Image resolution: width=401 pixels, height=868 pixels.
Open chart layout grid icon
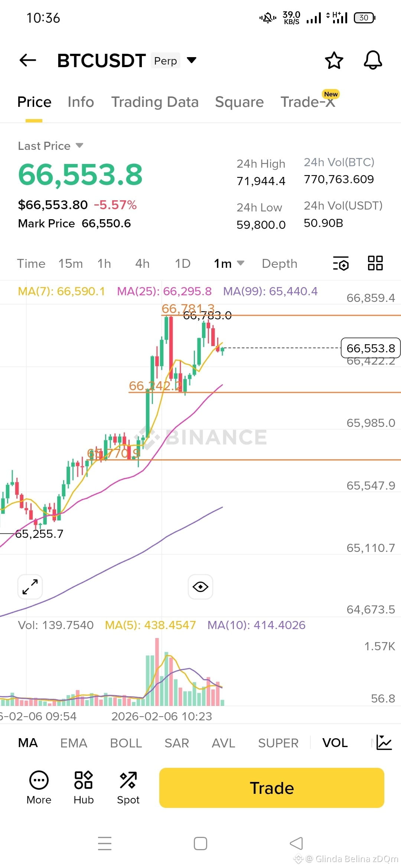(375, 263)
